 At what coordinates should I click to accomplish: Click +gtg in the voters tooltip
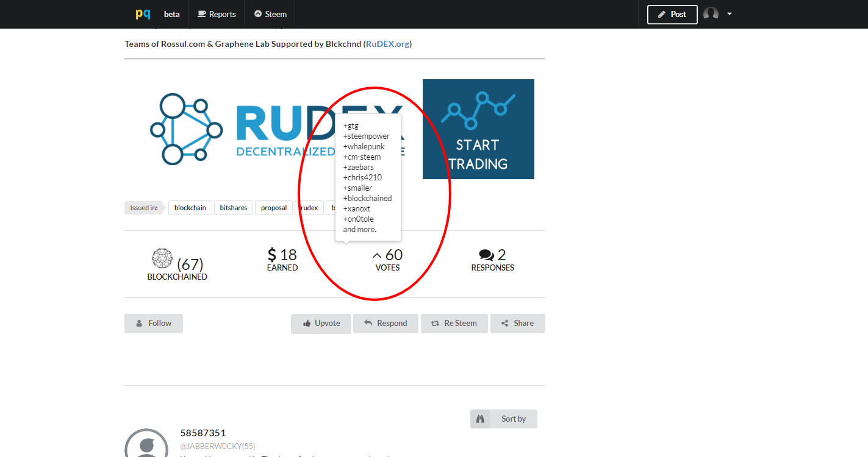351,126
